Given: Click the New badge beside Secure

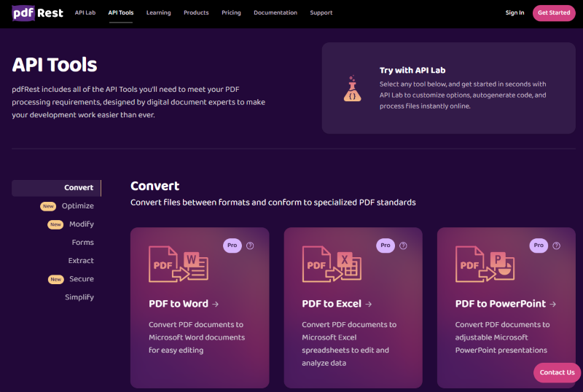Looking at the screenshot, I should 56,279.
